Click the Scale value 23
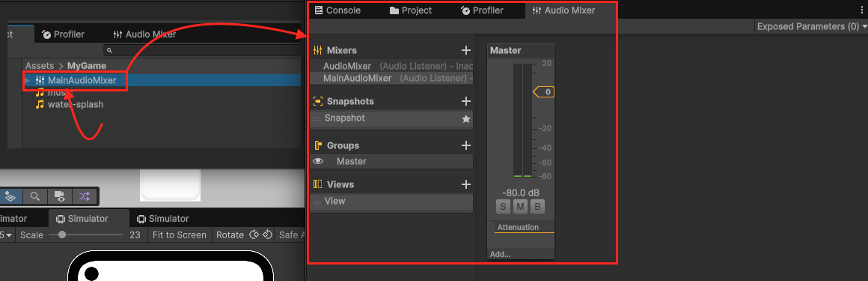868x281 pixels. coord(135,235)
